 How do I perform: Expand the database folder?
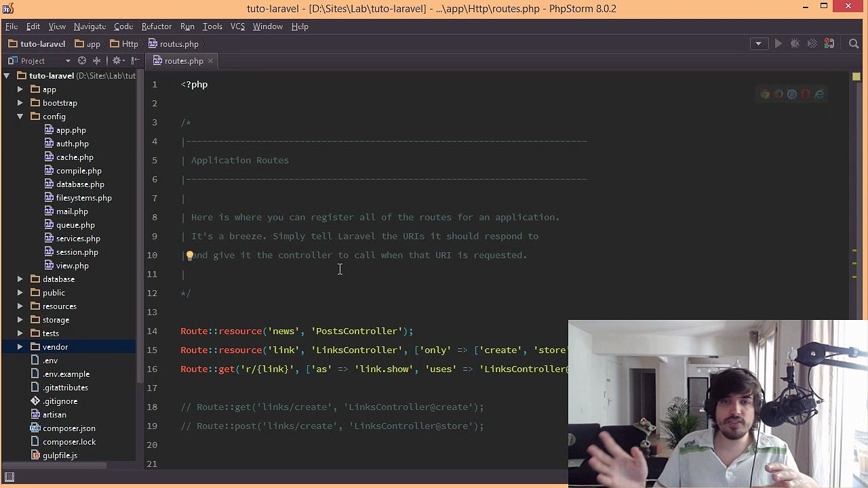click(20, 279)
